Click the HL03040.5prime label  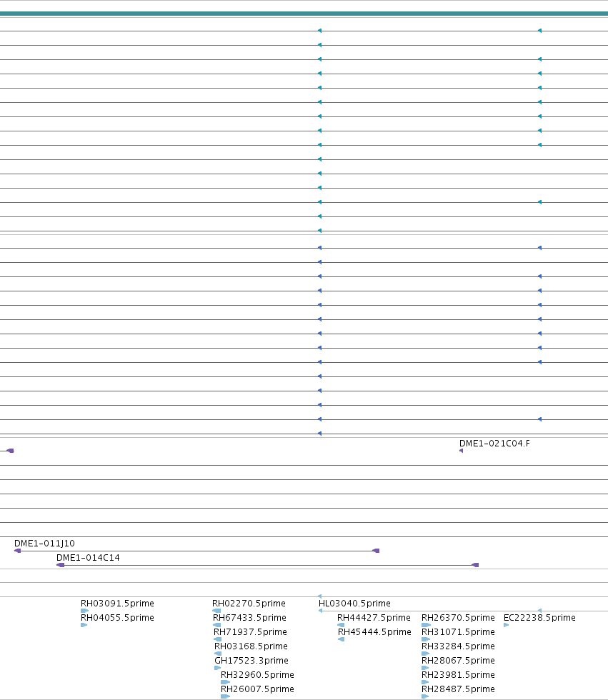[354, 603]
